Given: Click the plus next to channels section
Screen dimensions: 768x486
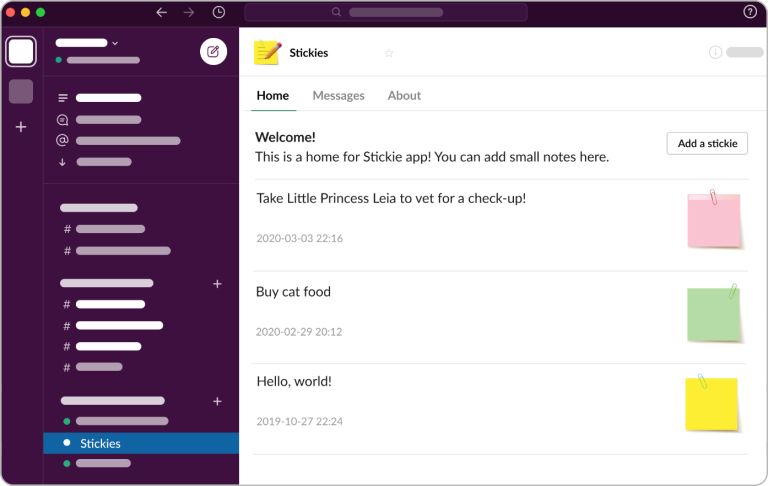Looking at the screenshot, I should coord(217,284).
